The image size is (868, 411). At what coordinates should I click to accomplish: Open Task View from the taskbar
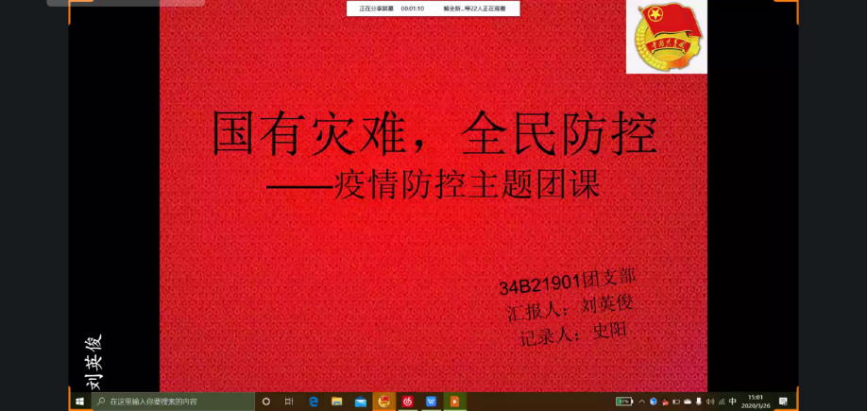tap(289, 402)
